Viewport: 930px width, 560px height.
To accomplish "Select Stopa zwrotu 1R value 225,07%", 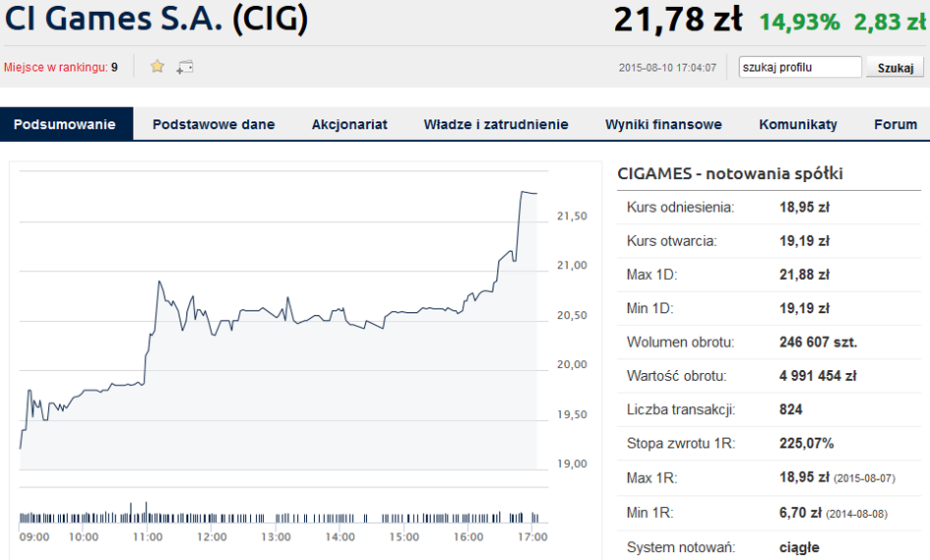I will [807, 444].
